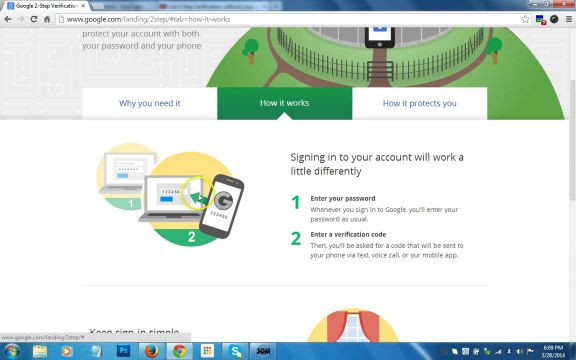Click the taskbar clock showing 6:09 PM

[553, 351]
